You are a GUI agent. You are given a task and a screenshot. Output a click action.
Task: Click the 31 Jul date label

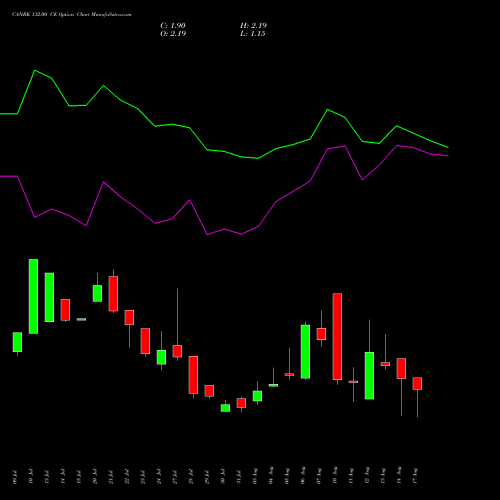coord(239,477)
